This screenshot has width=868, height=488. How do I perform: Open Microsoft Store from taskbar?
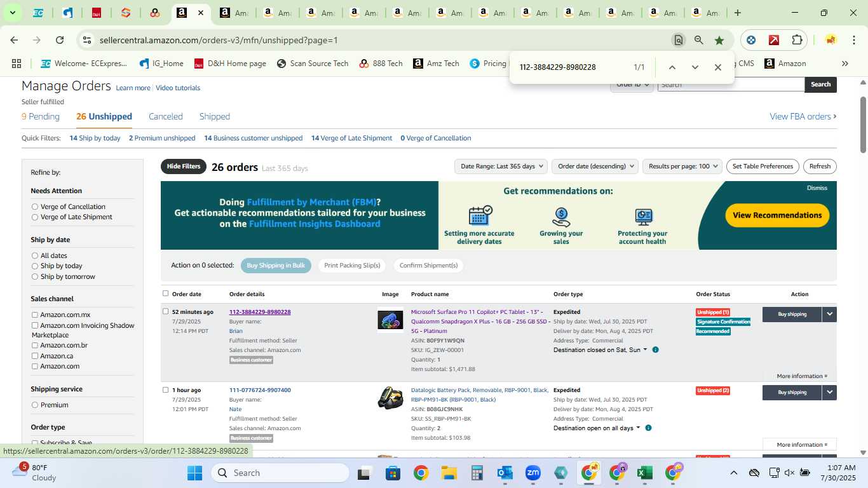(393, 473)
